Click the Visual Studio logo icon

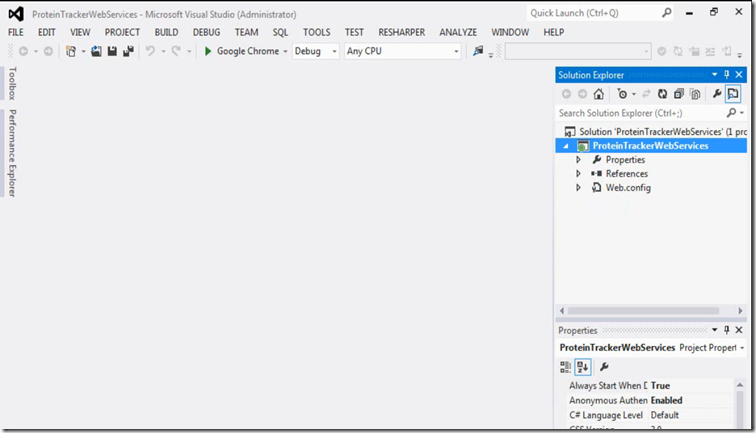click(15, 14)
